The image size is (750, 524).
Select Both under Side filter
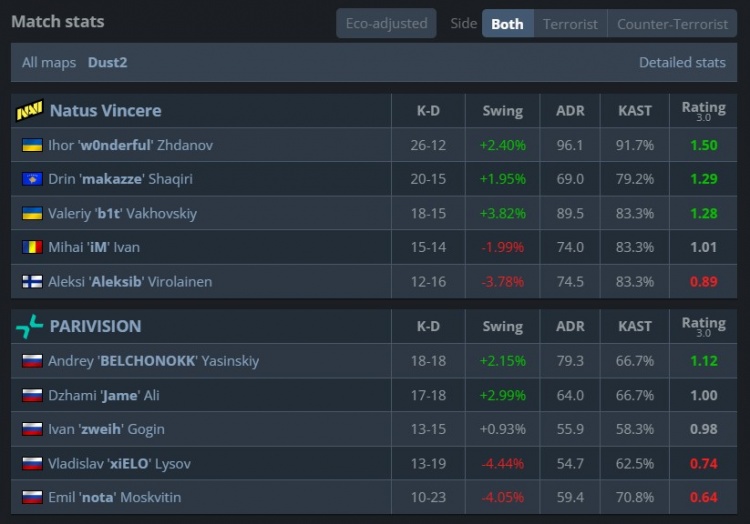click(507, 23)
